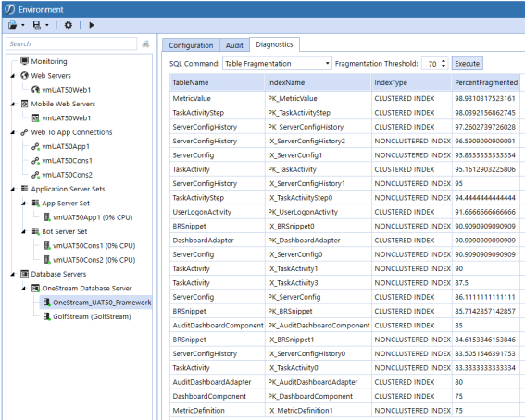Select the GolfStream (GolfStream) tree item label
The width and height of the screenshot is (525, 420).
[92, 316]
